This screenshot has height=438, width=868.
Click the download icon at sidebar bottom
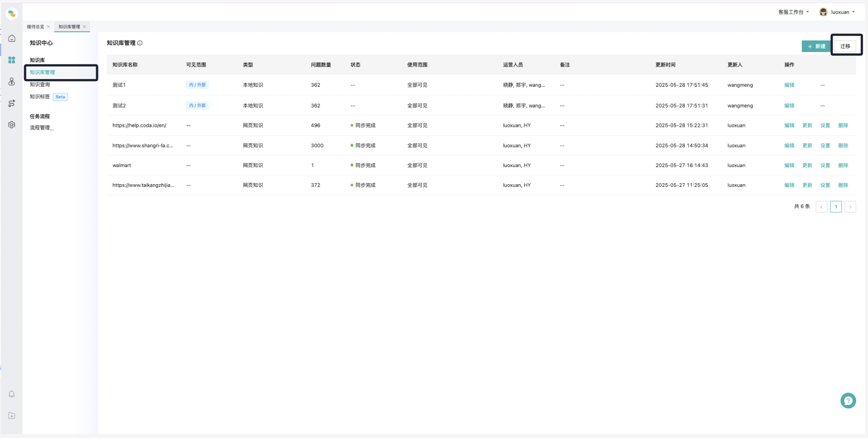(12, 416)
